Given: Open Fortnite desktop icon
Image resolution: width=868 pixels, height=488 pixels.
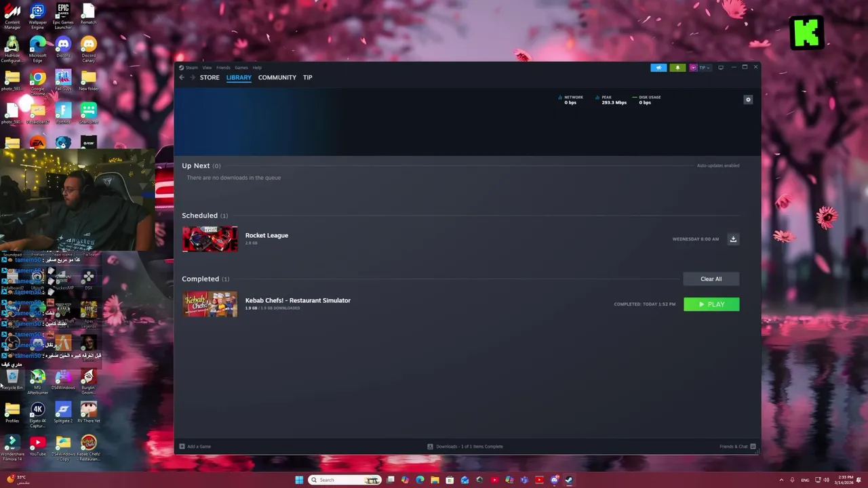Looking at the screenshot, I should pyautogui.click(x=63, y=113).
